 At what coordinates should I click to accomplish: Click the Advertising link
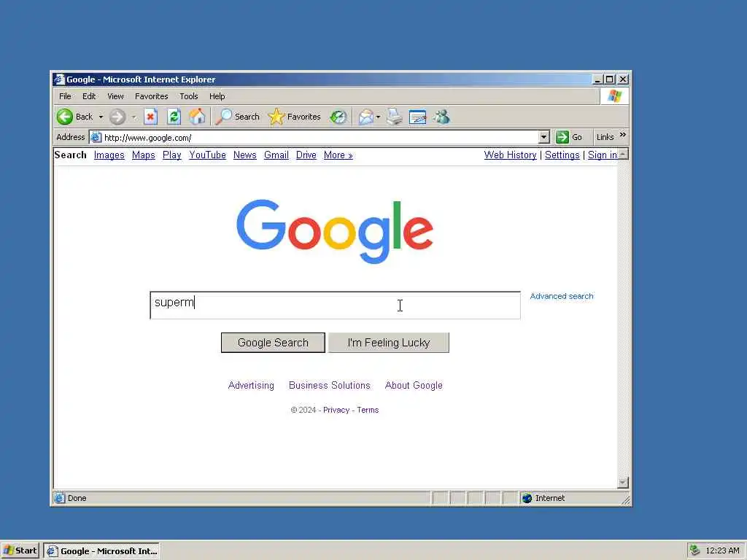point(251,385)
